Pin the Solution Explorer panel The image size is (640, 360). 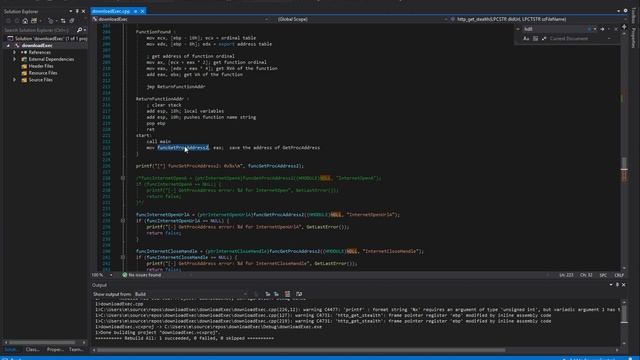point(77,11)
